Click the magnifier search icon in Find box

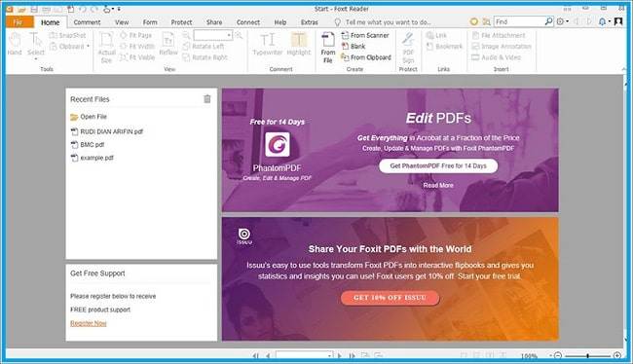548,21
